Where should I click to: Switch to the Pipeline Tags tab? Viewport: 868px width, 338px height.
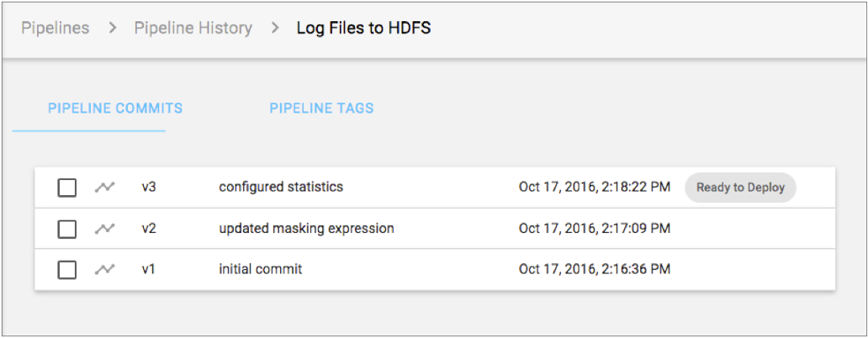[321, 108]
